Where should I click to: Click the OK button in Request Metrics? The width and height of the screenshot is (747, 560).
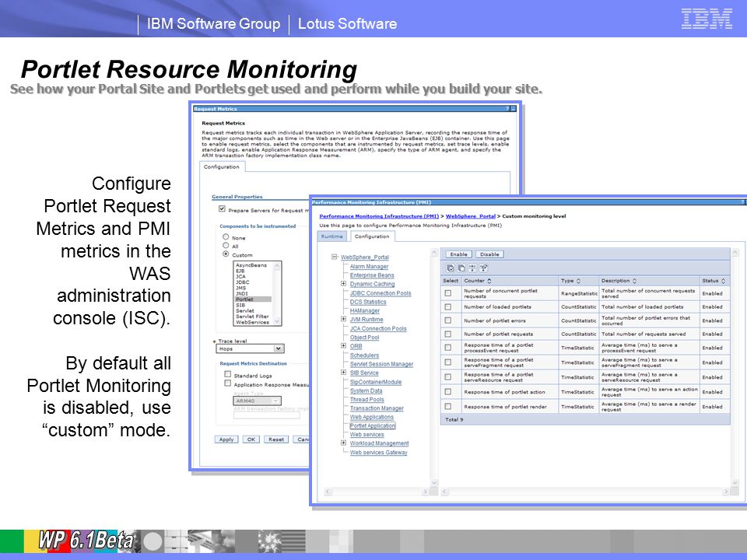pyautogui.click(x=251, y=439)
